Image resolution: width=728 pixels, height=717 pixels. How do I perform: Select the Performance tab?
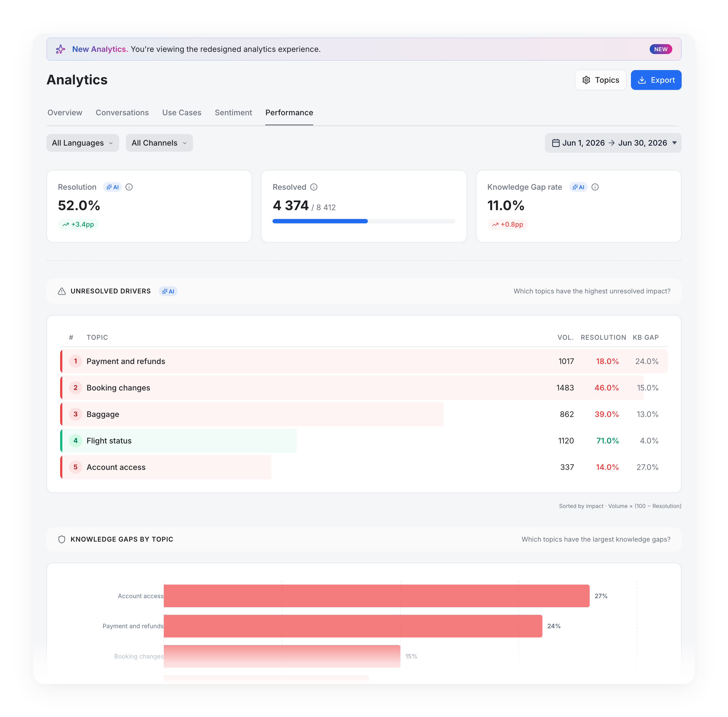[x=289, y=113]
